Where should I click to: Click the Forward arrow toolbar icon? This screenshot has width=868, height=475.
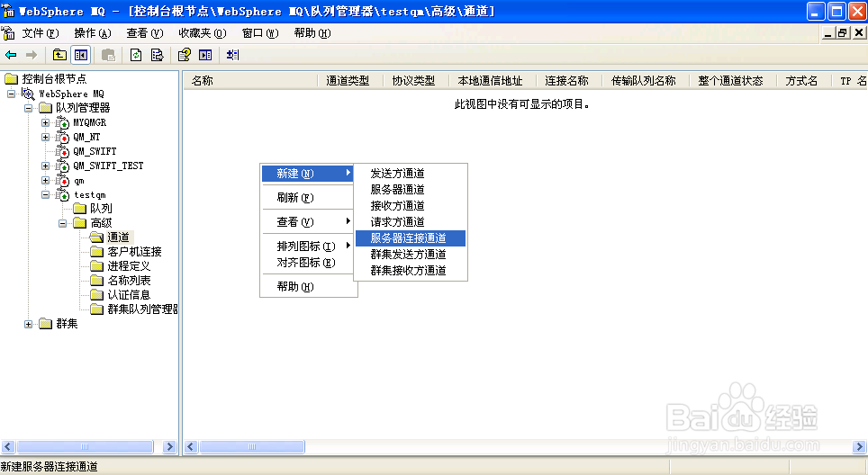pyautogui.click(x=32, y=55)
